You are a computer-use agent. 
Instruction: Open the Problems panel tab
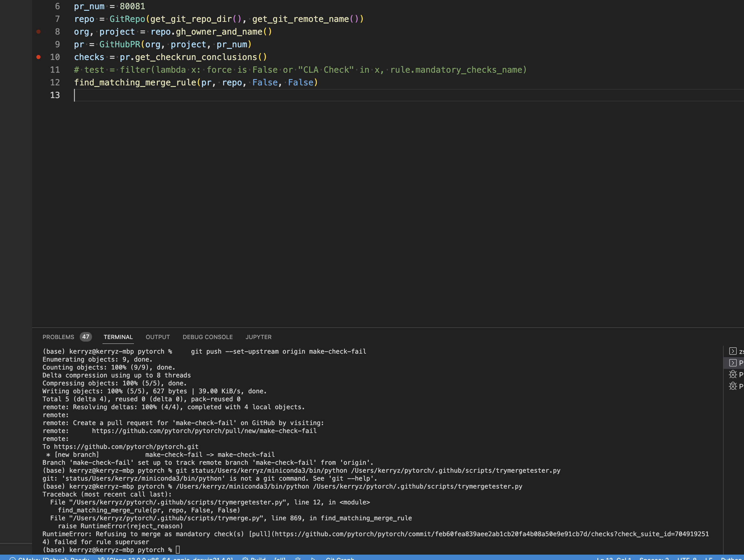pyautogui.click(x=58, y=337)
